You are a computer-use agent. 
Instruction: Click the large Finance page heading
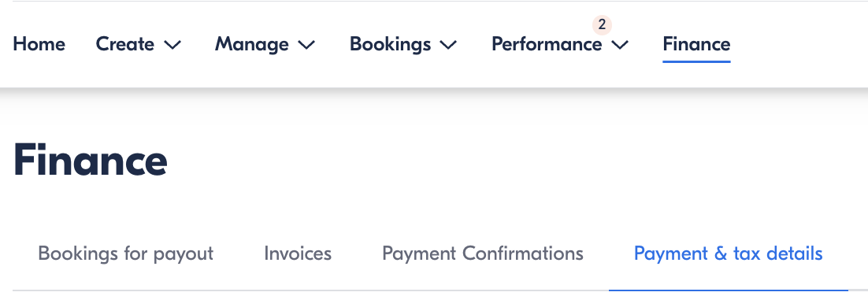pyautogui.click(x=90, y=161)
